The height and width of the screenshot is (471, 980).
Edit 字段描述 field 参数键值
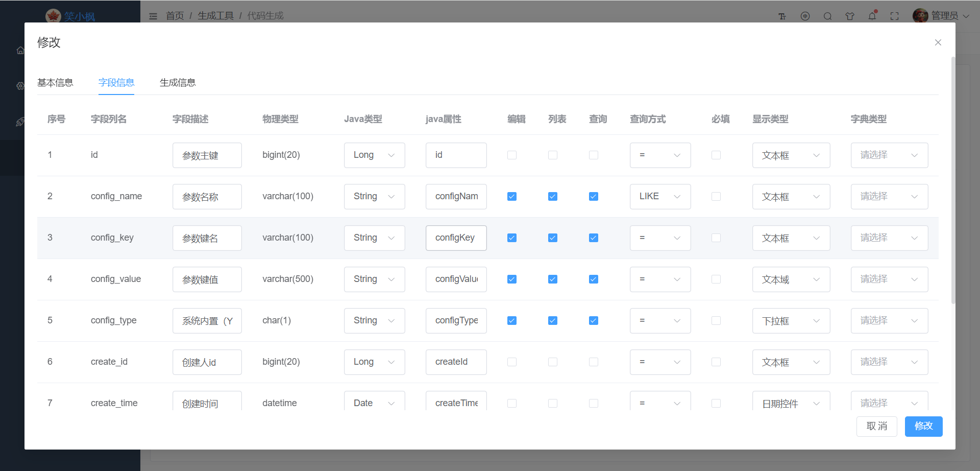point(207,279)
